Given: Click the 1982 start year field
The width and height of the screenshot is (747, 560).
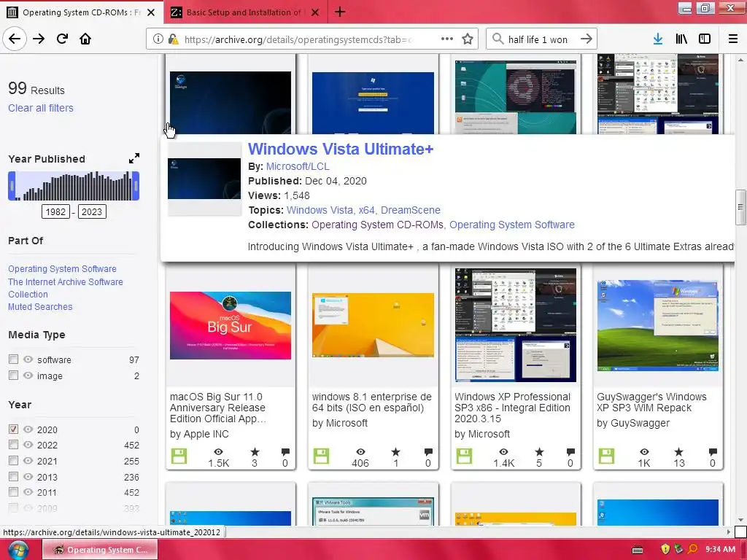Looking at the screenshot, I should 55,212.
